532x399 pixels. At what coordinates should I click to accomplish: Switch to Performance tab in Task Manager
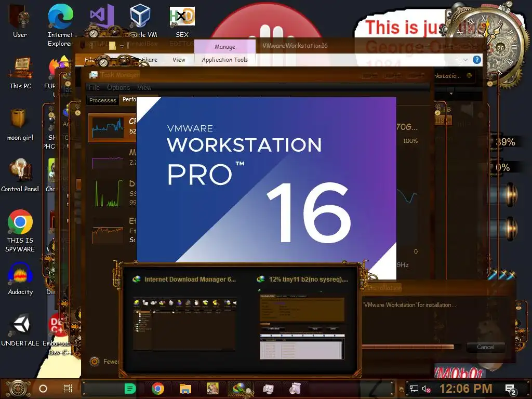(x=129, y=100)
